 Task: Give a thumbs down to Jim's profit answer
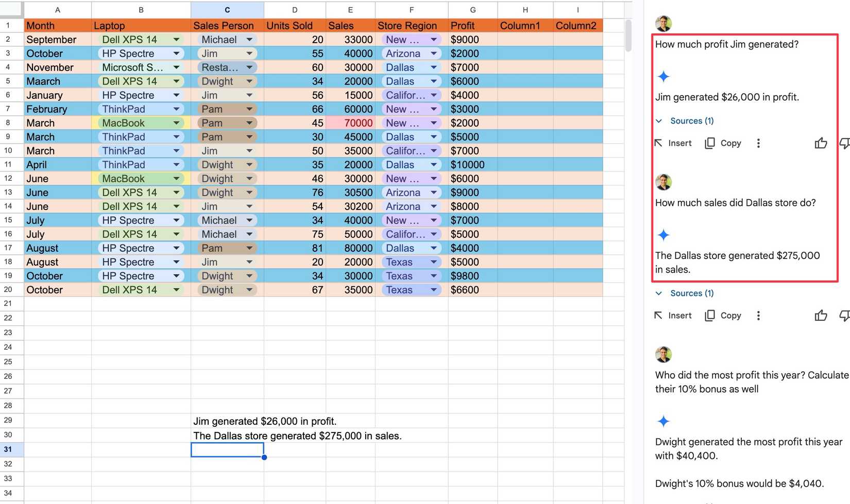tap(845, 143)
